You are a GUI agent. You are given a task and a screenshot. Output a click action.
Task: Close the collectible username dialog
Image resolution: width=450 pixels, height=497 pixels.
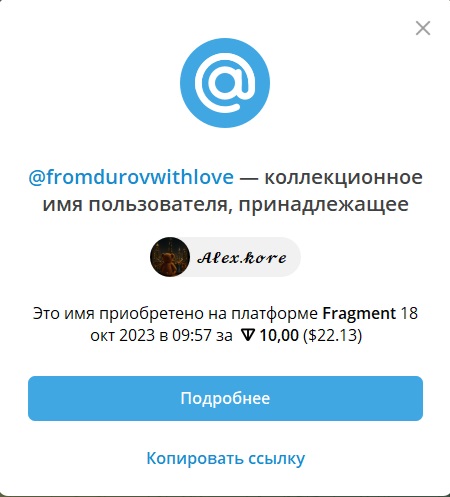coord(423,28)
